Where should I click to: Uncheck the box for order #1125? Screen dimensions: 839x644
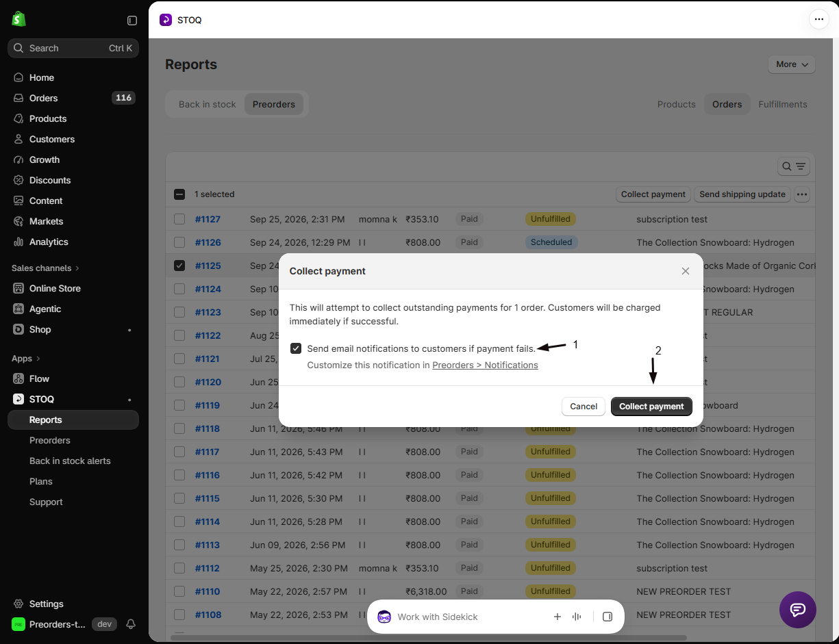tap(179, 266)
